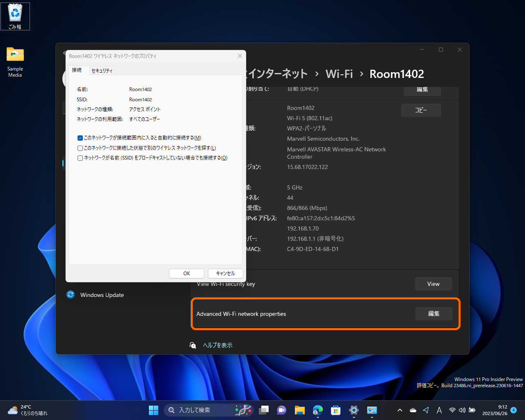Screen dimensions: 525x420
Task: Enable connecting when SSID is not broadcast
Action: pyautogui.click(x=80, y=157)
